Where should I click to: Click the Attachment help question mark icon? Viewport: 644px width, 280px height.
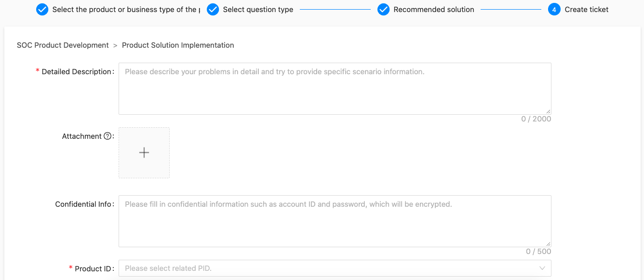[x=107, y=136]
